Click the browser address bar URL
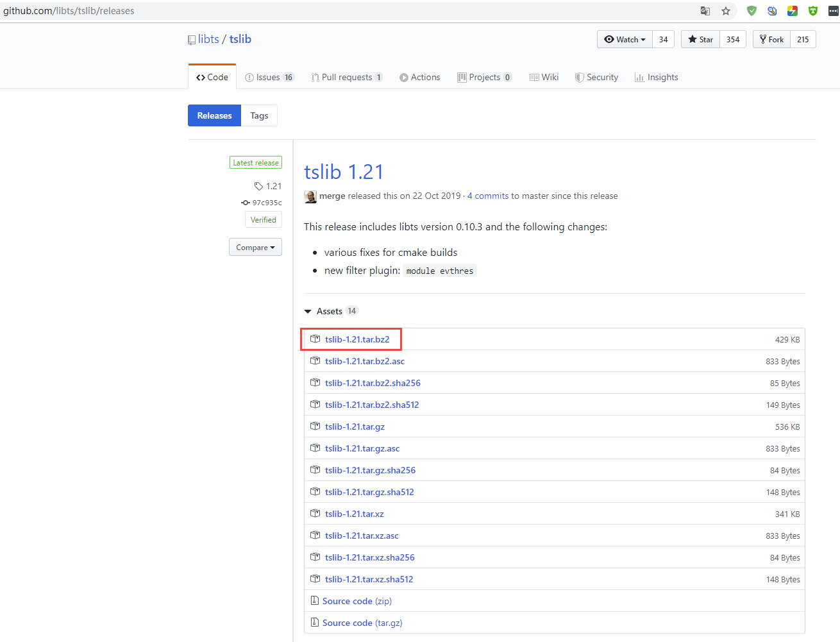The height and width of the screenshot is (642, 840). (69, 11)
